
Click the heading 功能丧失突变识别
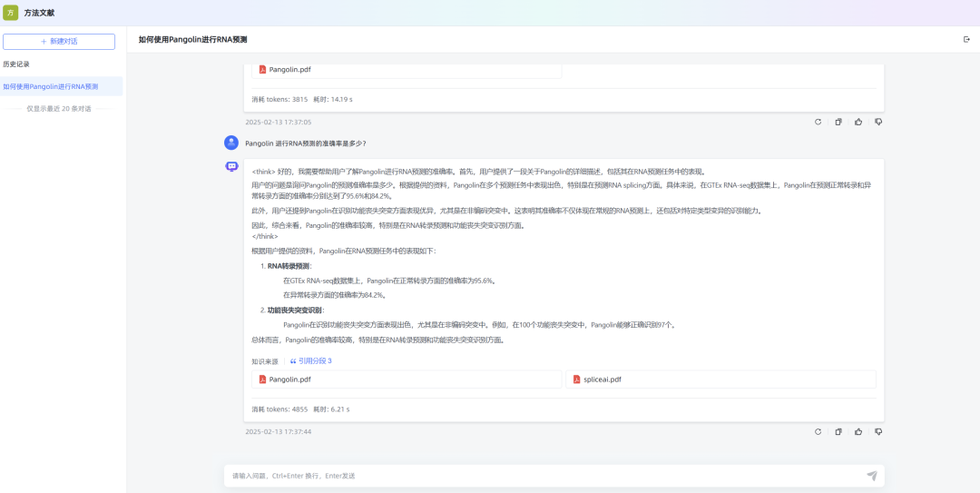click(x=296, y=311)
